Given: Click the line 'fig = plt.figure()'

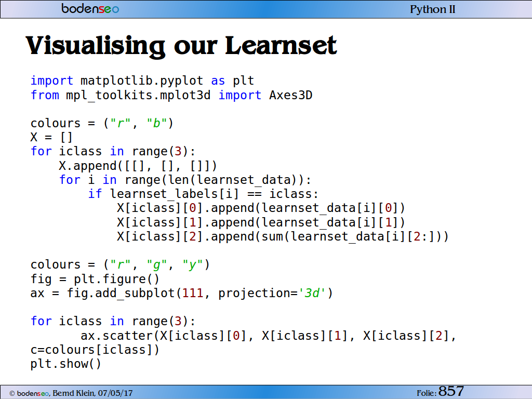Looking at the screenshot, I should tap(95, 279).
